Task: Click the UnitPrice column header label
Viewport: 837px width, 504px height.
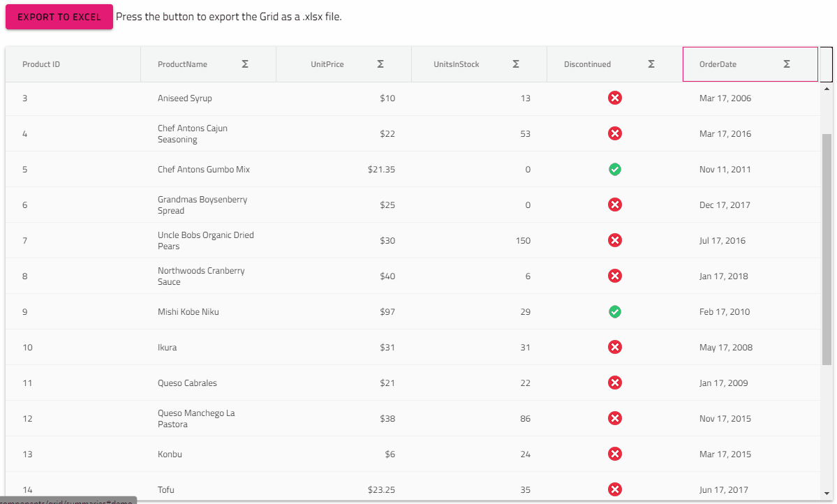Action: pyautogui.click(x=327, y=64)
